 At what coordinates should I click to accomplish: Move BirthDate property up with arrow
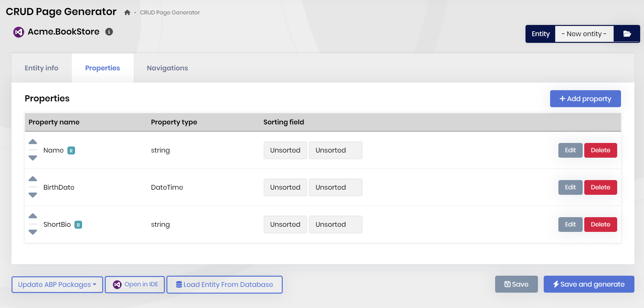click(33, 179)
